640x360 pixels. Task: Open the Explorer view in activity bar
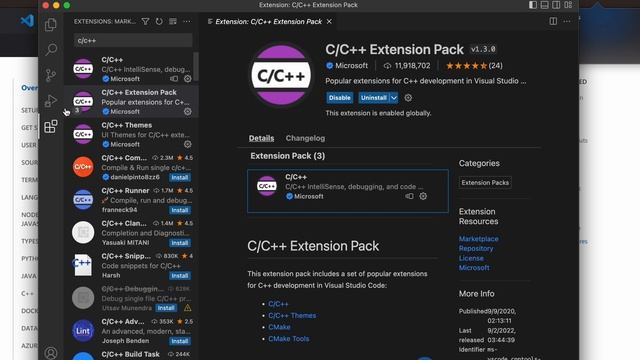[x=51, y=25]
